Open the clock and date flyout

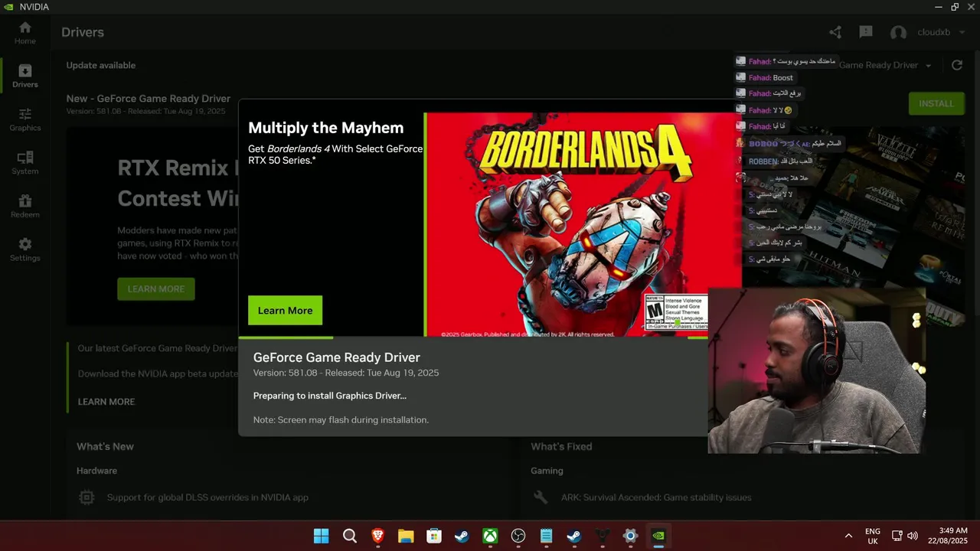tap(948, 536)
